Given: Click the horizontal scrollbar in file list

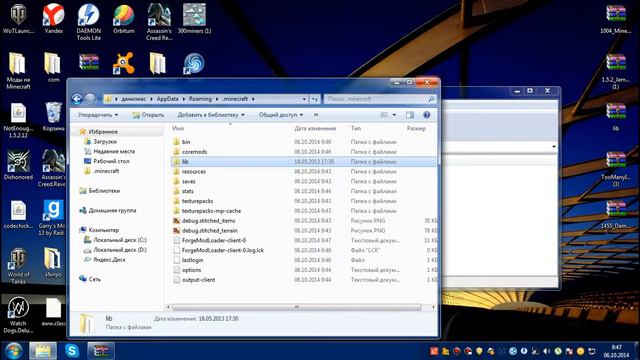Looking at the screenshot, I should pyautogui.click(x=297, y=307).
